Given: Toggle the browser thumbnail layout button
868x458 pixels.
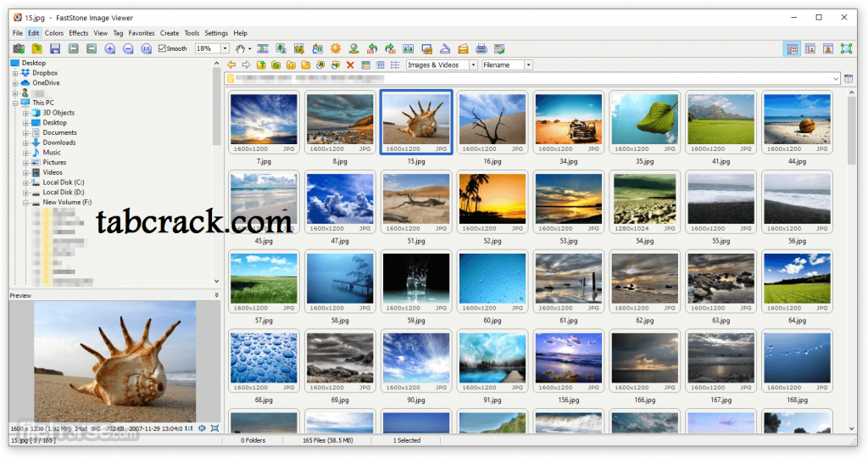Looking at the screenshot, I should (x=793, y=48).
